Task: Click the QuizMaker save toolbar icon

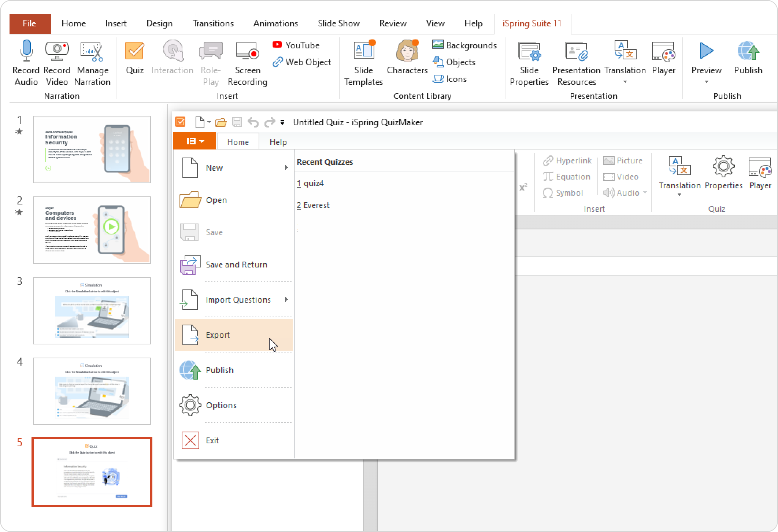Action: coord(237,122)
